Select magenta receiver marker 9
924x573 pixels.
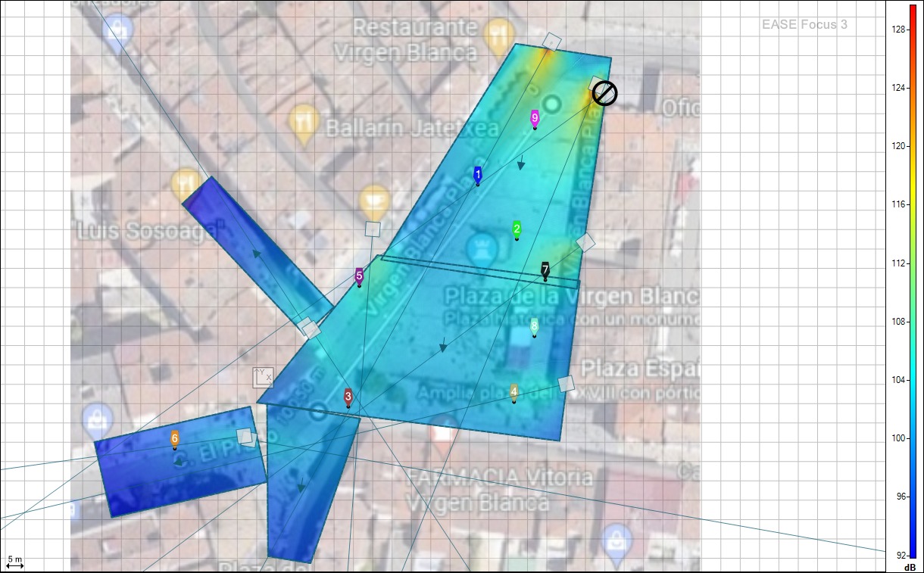pos(535,118)
